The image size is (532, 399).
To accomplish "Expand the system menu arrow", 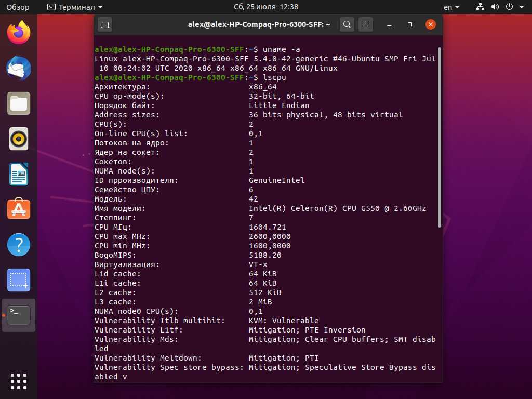I will pos(522,7).
